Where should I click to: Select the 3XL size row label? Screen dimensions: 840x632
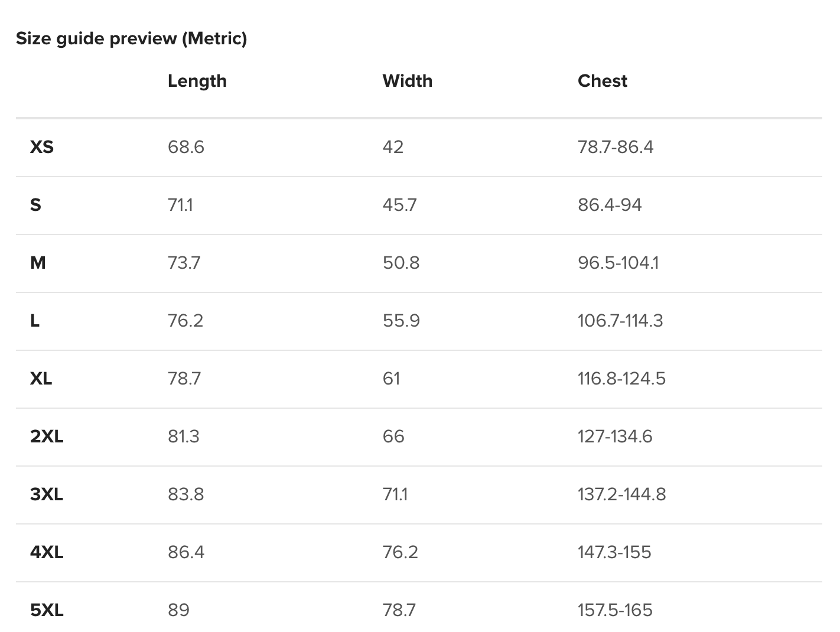point(47,494)
